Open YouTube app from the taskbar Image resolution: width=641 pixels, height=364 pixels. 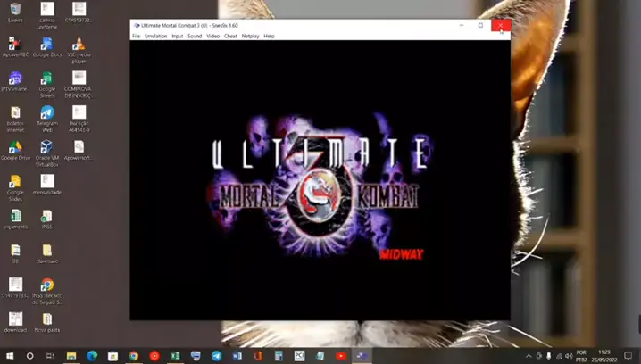click(341, 356)
